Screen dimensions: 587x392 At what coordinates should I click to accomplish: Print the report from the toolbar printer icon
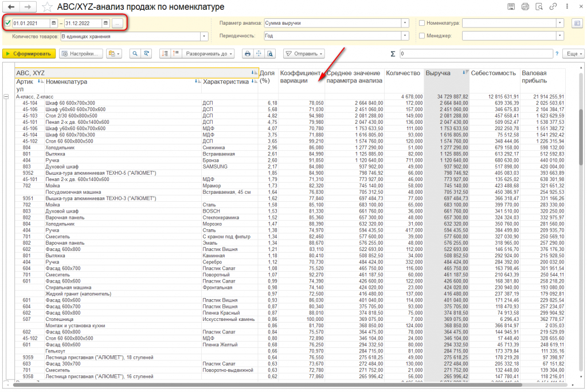pos(248,54)
